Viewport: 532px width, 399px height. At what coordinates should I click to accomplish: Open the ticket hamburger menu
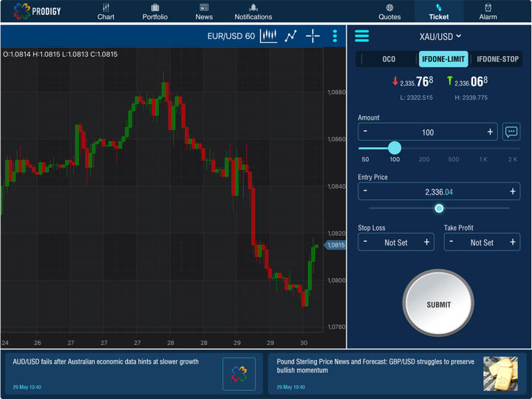361,36
